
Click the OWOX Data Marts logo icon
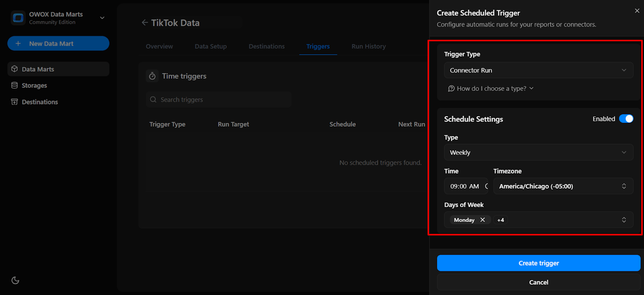pos(18,18)
